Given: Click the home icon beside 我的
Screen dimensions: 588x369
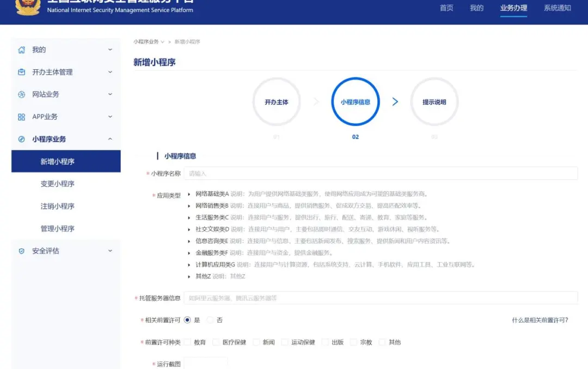Looking at the screenshot, I should coord(22,50).
